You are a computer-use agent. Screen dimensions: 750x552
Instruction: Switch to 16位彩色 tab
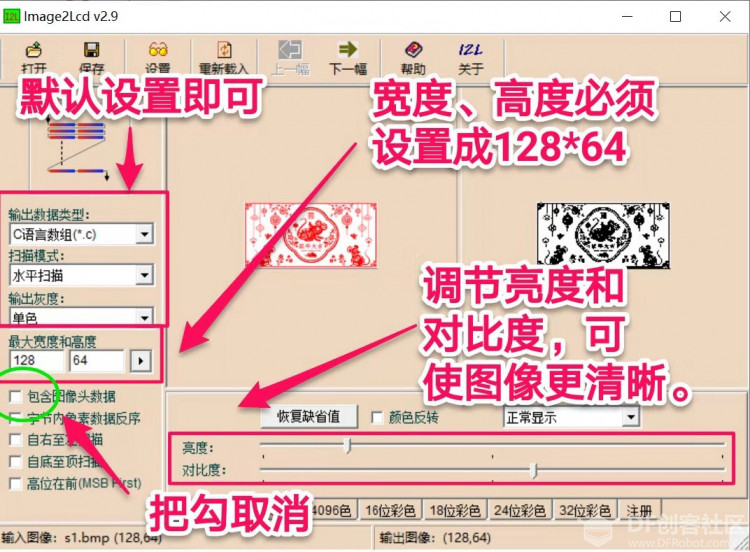pos(390,510)
